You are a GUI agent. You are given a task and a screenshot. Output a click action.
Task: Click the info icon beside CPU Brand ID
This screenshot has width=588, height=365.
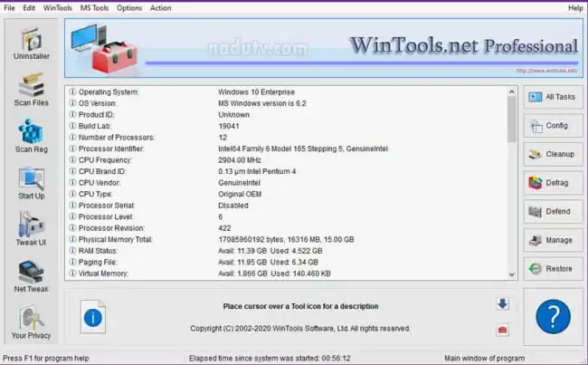(72, 171)
